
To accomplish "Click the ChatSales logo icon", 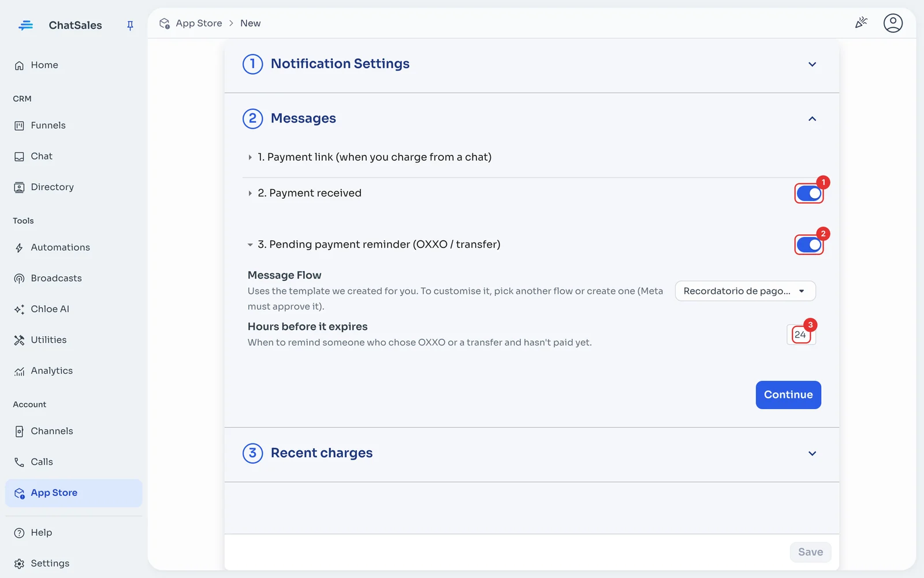I will 25,25.
